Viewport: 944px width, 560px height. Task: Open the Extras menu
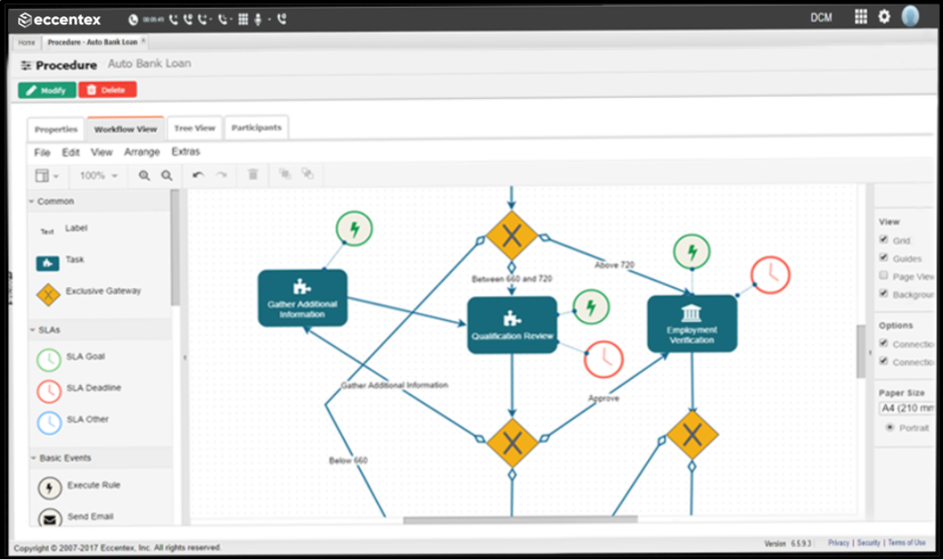pos(185,151)
